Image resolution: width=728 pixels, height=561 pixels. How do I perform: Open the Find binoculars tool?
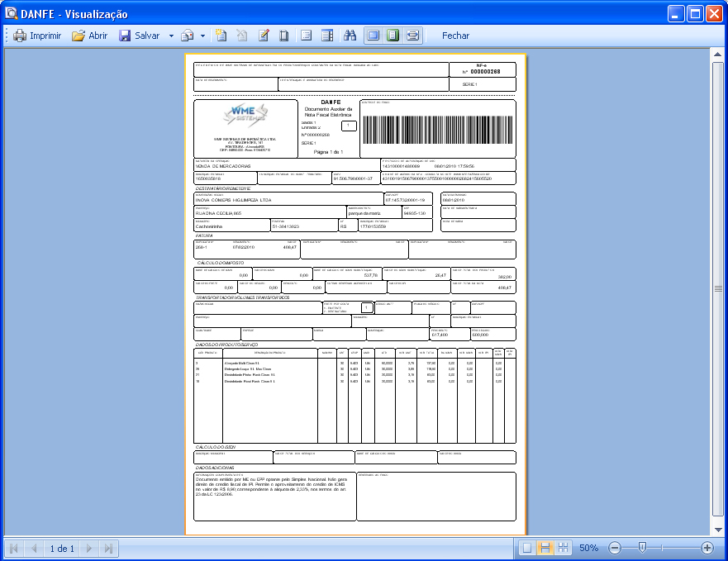pos(350,36)
